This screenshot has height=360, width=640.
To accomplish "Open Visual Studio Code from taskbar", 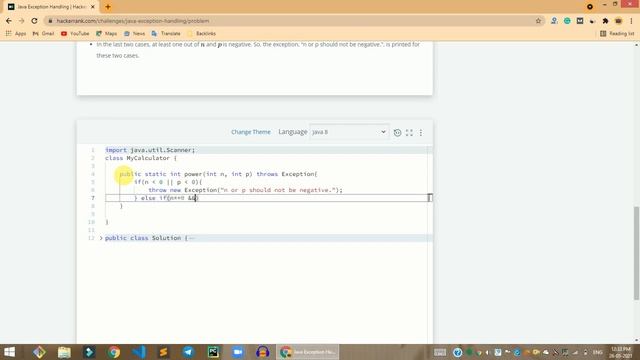I will (x=139, y=352).
